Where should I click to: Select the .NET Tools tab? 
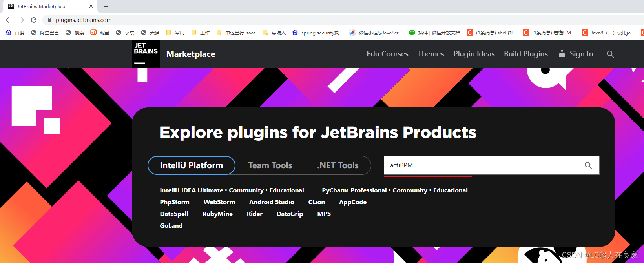pyautogui.click(x=338, y=165)
